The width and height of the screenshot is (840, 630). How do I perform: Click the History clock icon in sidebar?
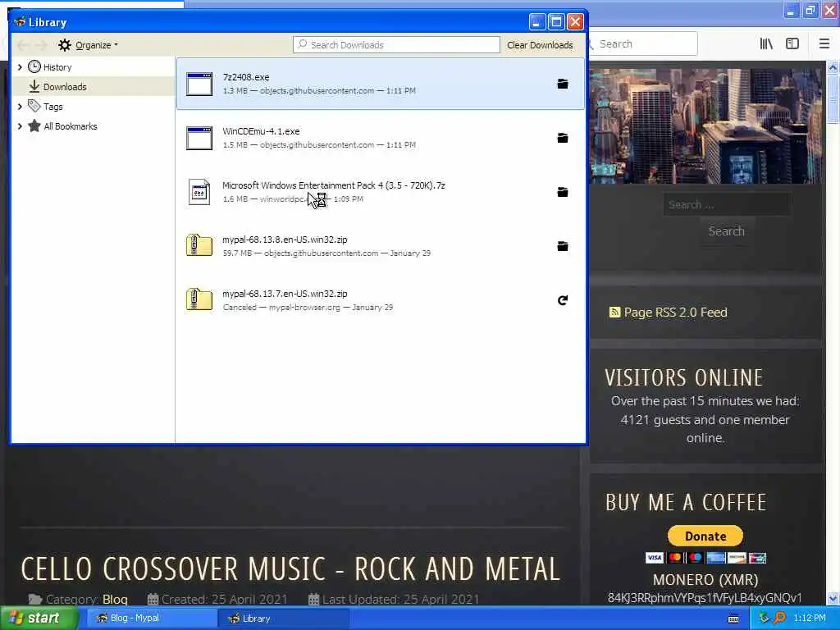tap(34, 67)
